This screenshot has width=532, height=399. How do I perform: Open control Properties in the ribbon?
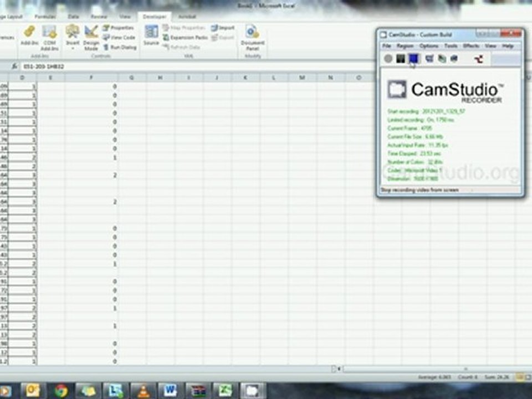tap(119, 28)
